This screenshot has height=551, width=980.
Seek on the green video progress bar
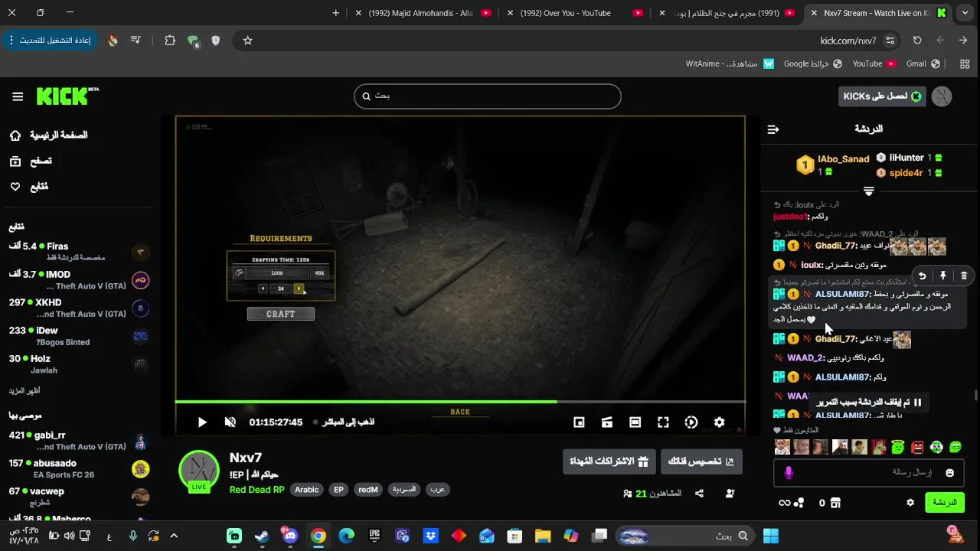coord(460,401)
